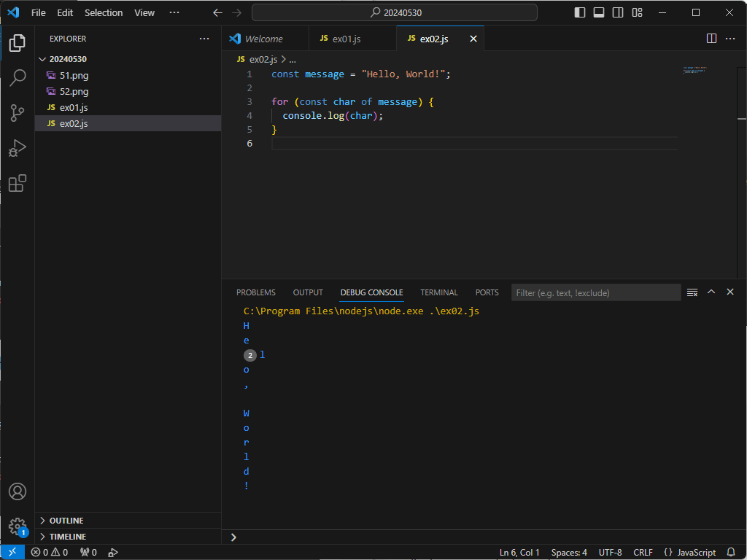The height and width of the screenshot is (560, 747).
Task: Switch to the ex01.js editor tab
Action: pyautogui.click(x=352, y=39)
